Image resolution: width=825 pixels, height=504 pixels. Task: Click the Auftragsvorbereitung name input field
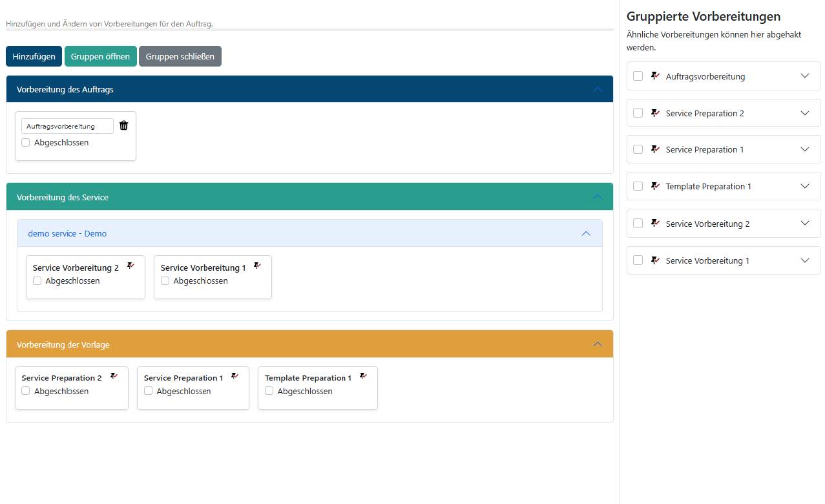(x=67, y=126)
